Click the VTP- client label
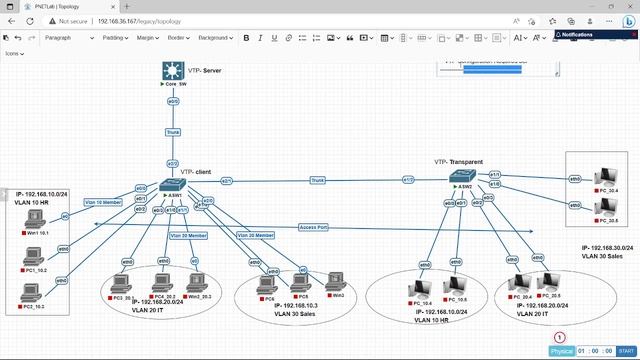This screenshot has width=640, height=360. pyautogui.click(x=196, y=172)
